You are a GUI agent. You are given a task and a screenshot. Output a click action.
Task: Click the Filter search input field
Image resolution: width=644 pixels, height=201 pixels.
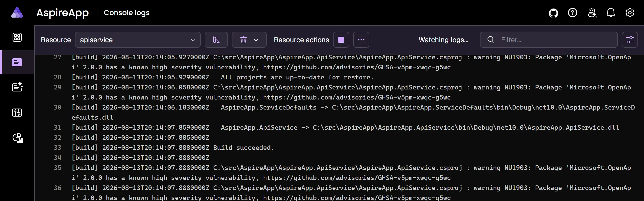tap(549, 40)
